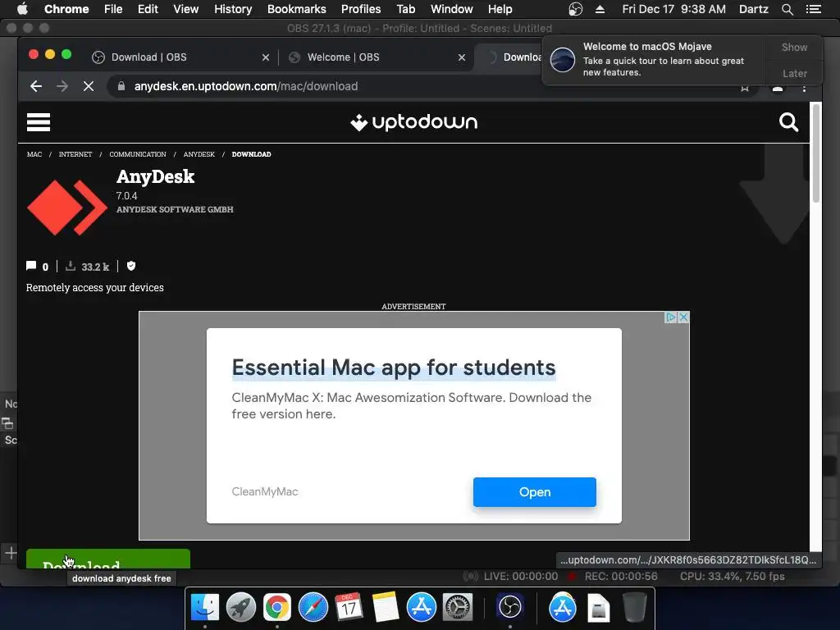
Task: Click Show on Mojave notification
Action: (794, 47)
